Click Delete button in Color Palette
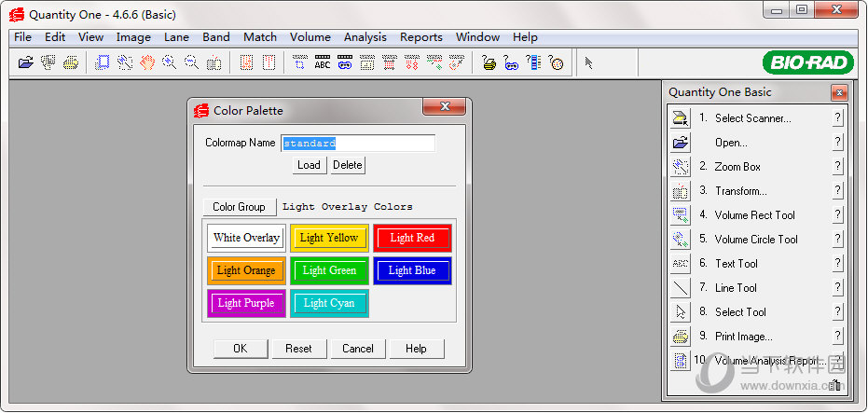The height and width of the screenshot is (413, 868). point(348,165)
